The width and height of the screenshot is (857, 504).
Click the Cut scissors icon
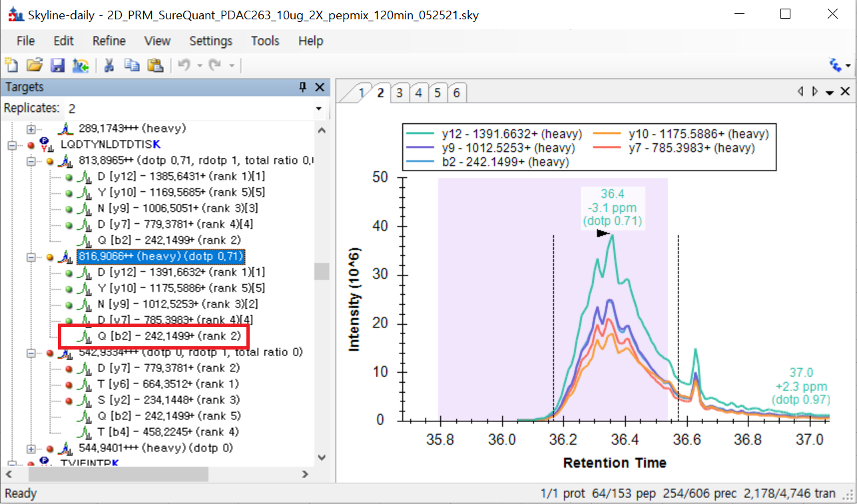[109, 65]
